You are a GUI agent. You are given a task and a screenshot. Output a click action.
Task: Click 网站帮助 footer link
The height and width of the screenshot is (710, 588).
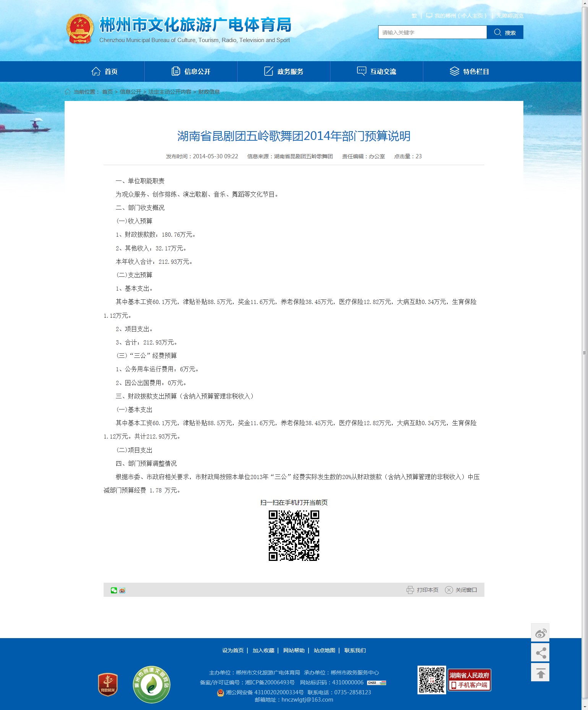pyautogui.click(x=294, y=650)
